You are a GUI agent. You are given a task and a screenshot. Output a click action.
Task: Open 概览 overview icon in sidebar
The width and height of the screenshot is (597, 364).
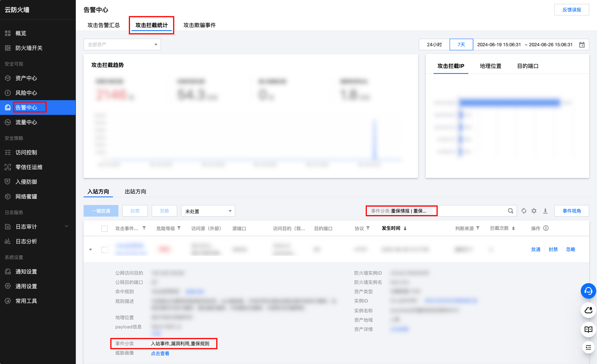tap(8, 33)
